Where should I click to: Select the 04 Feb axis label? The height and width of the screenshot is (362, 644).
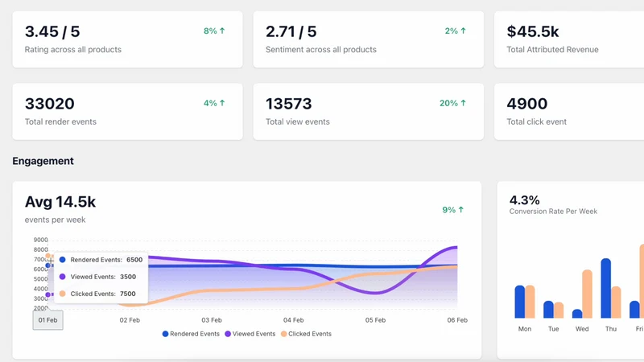pos(293,320)
